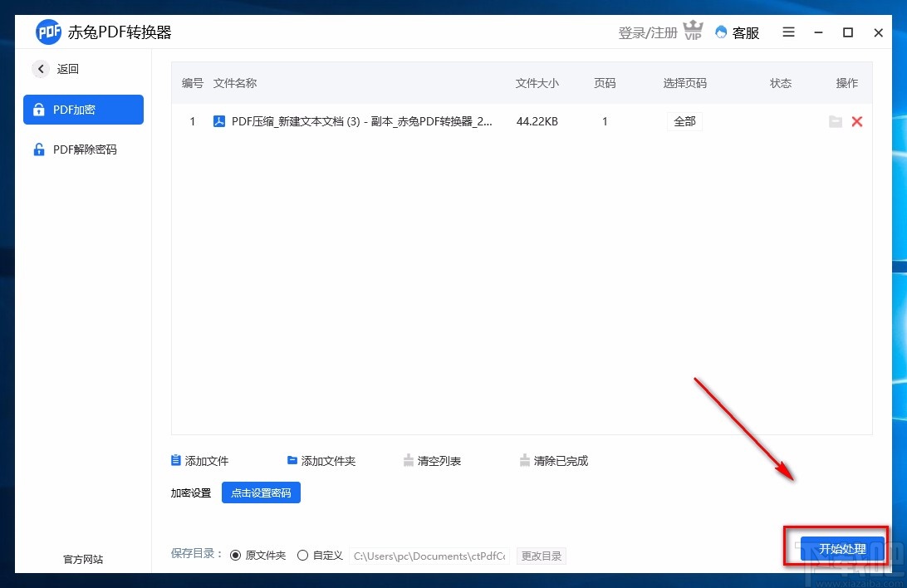Switch to PDF解除密码 in the sidebar
The width and height of the screenshot is (907, 588).
[83, 149]
